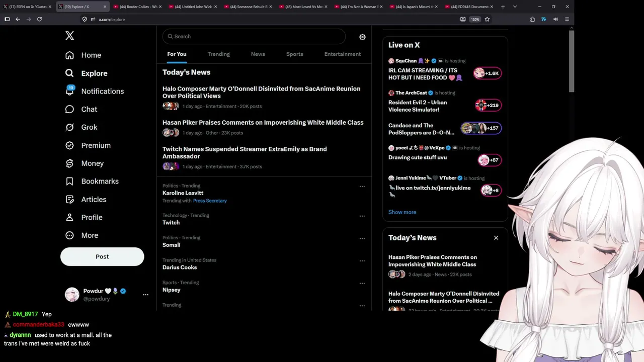The image size is (644, 362).
Task: Switch to the Entertainment tab
Action: pos(342,54)
